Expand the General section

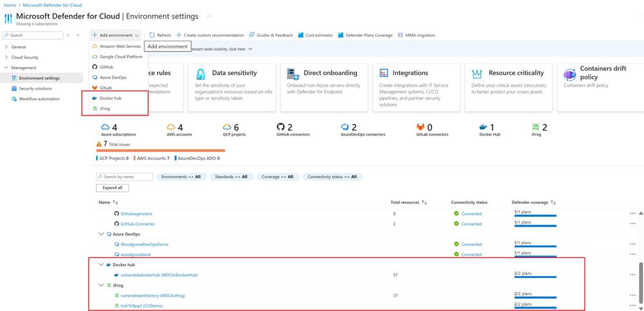tap(19, 47)
